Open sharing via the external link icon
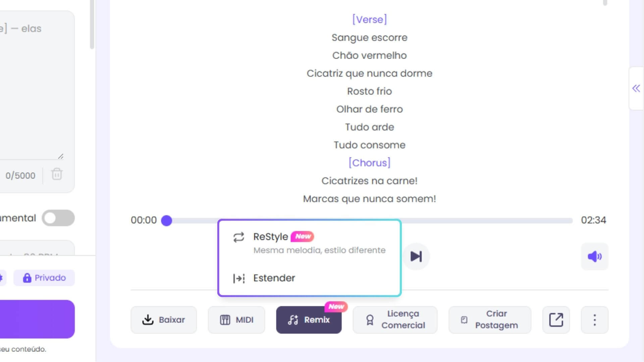 click(x=556, y=320)
